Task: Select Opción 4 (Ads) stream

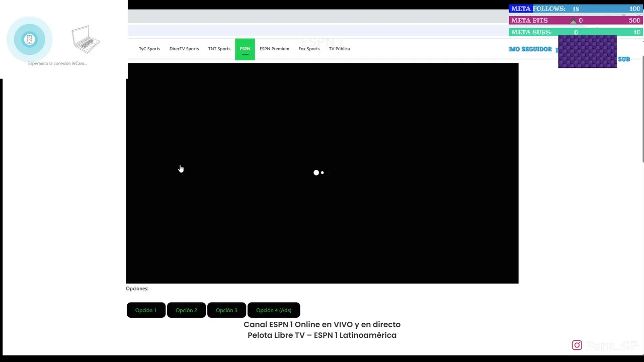Action: (x=274, y=310)
